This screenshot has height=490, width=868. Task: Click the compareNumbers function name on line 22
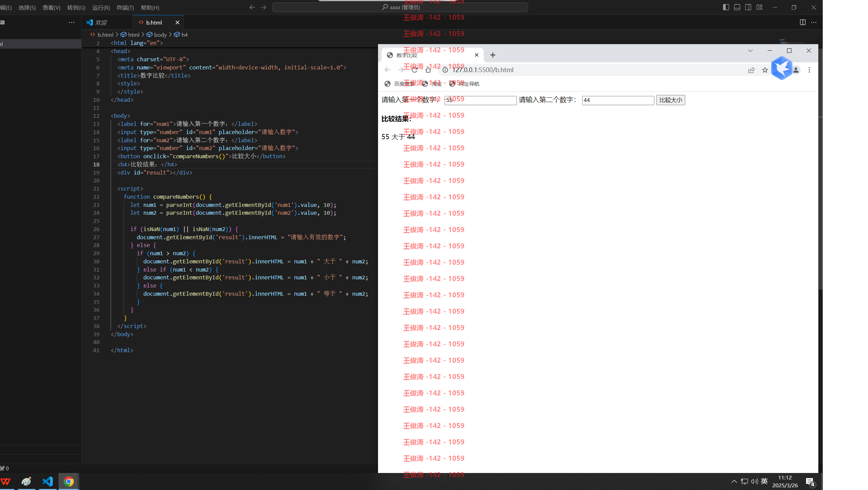176,197
